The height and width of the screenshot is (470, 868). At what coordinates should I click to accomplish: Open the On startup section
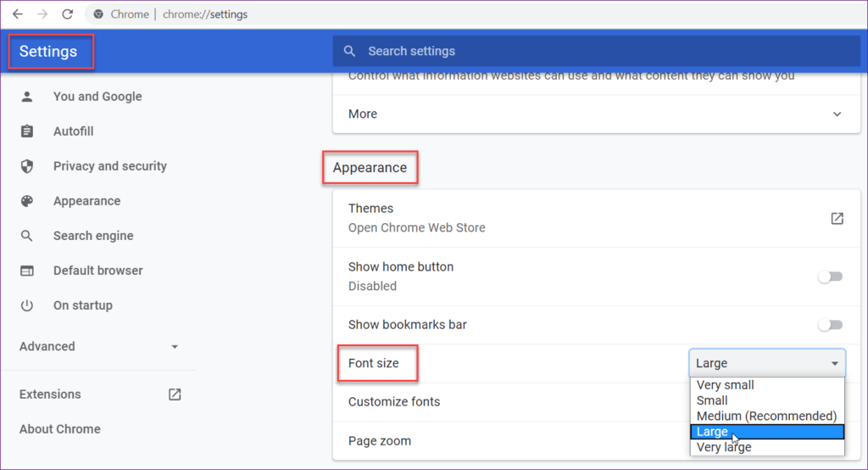coord(82,305)
